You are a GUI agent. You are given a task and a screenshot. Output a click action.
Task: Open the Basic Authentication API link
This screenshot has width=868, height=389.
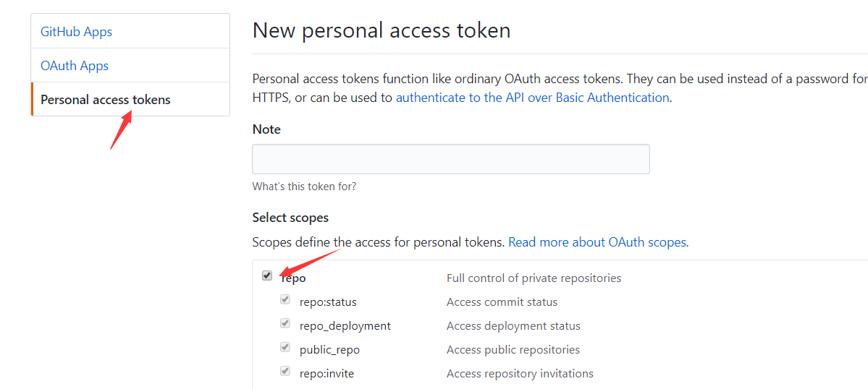532,98
